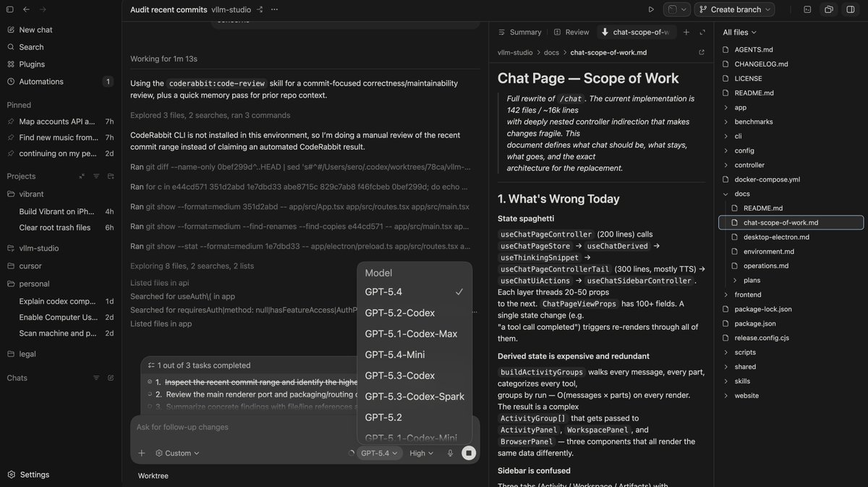The width and height of the screenshot is (868, 487).
Task: Collapse the docs folder
Action: [741, 194]
